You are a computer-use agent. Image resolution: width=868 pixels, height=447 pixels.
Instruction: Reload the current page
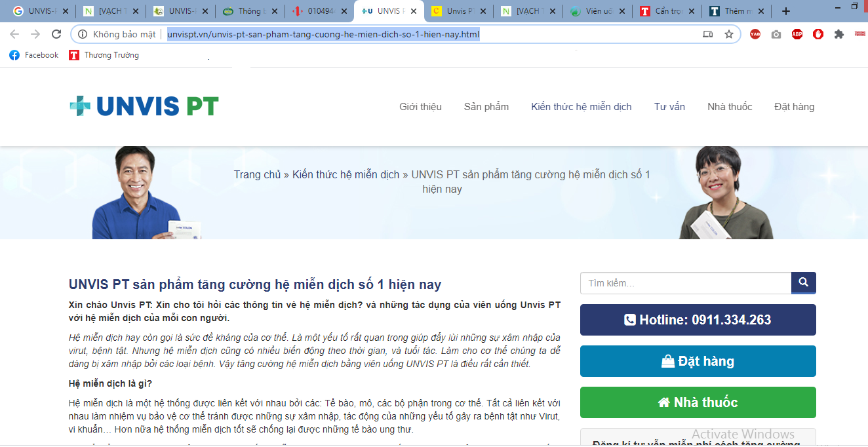(56, 34)
